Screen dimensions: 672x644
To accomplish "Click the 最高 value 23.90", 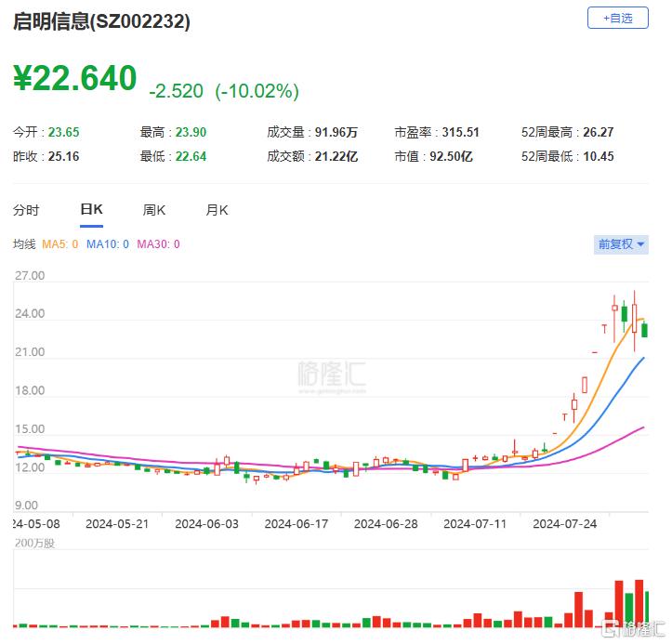I will pyautogui.click(x=191, y=132).
